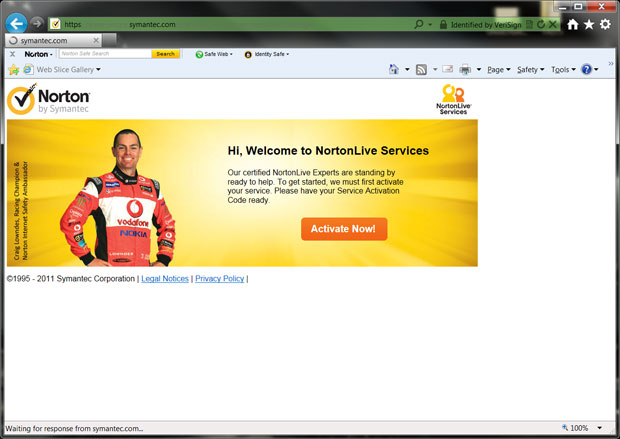Click the address bar URL text symantec.com
620x439 pixels.
coord(152,25)
